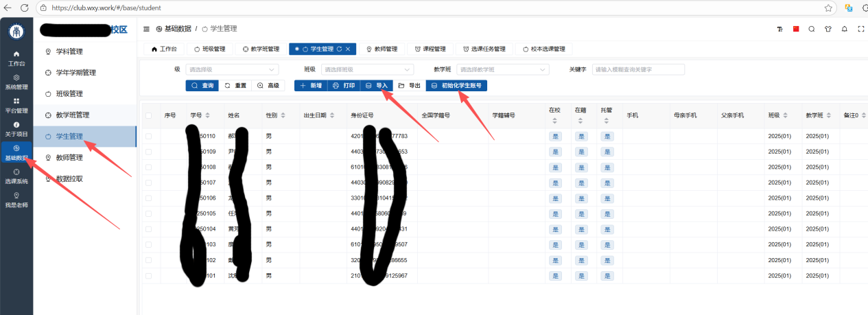The width and height of the screenshot is (868, 315).
Task: Check the first student row checkbox
Action: point(149,136)
